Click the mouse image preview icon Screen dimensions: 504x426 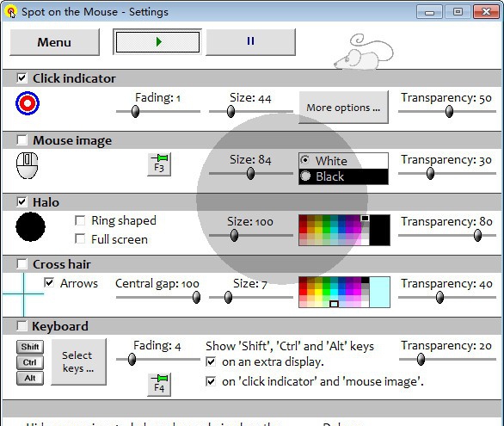27,165
